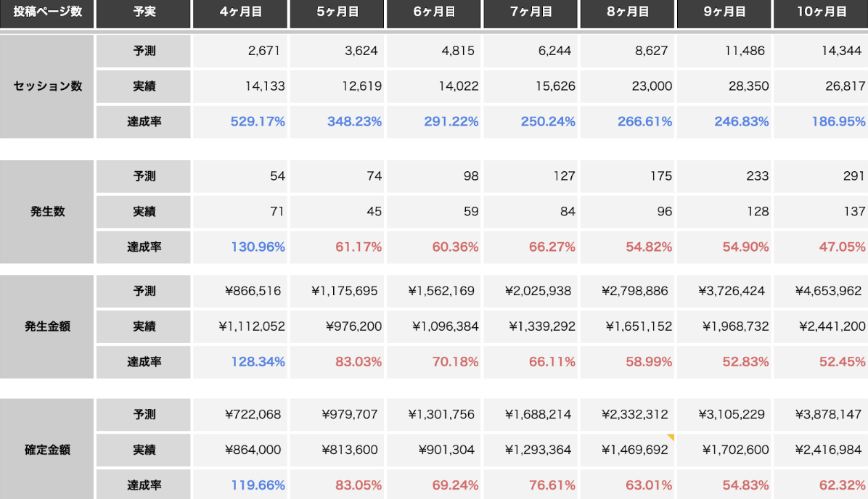Click the 投稿ページ数 header cell
The width and height of the screenshot is (868, 499).
[47, 12]
